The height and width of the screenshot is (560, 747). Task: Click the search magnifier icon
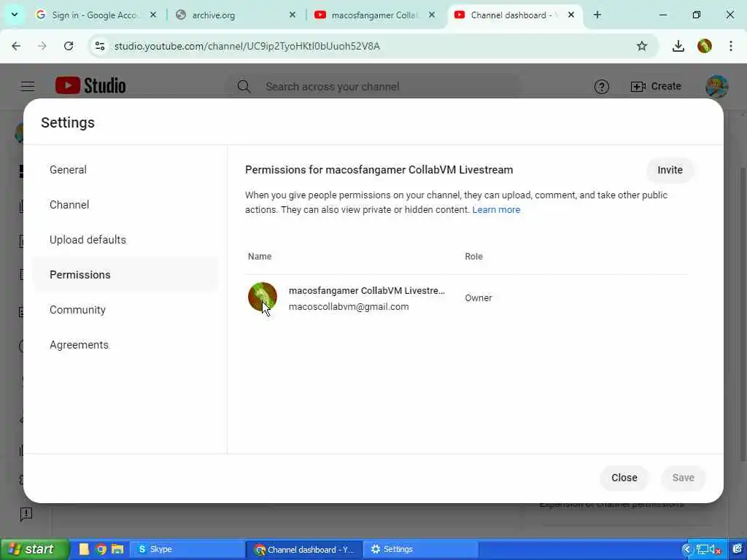(x=244, y=87)
